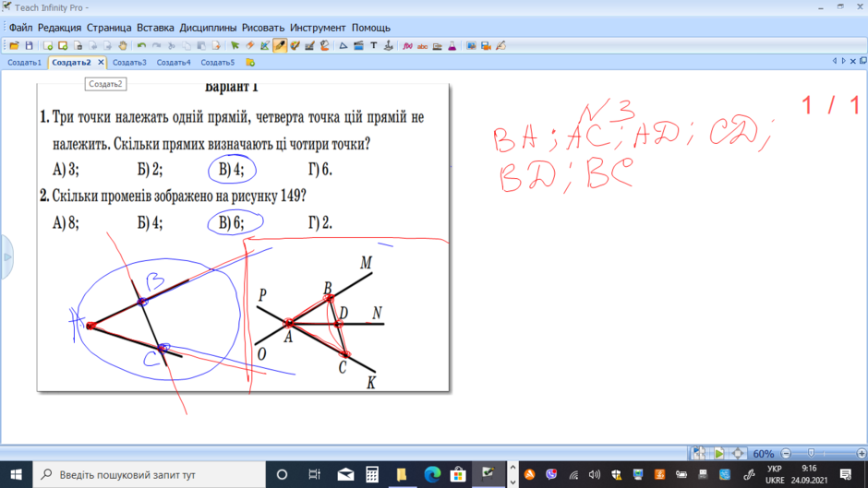Click the add new page icon
The image size is (868, 488).
[48, 46]
